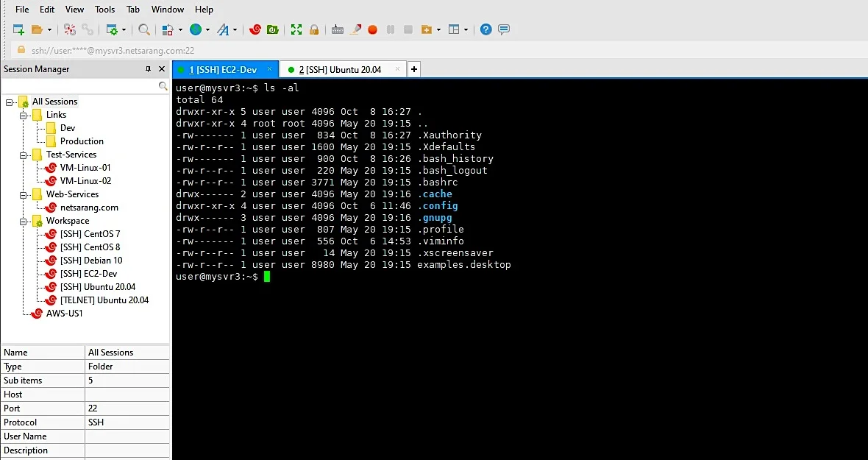The height and width of the screenshot is (460, 868).
Task: Select the [SSH] Debian 10 session
Action: click(91, 261)
